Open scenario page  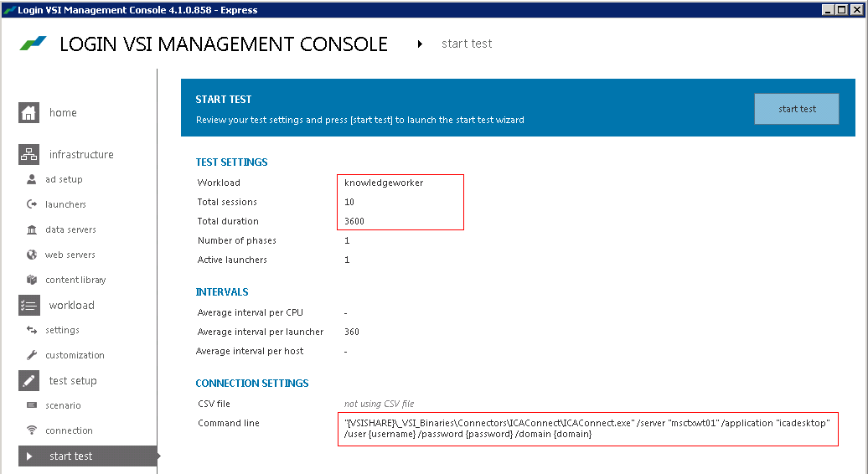[x=63, y=405]
